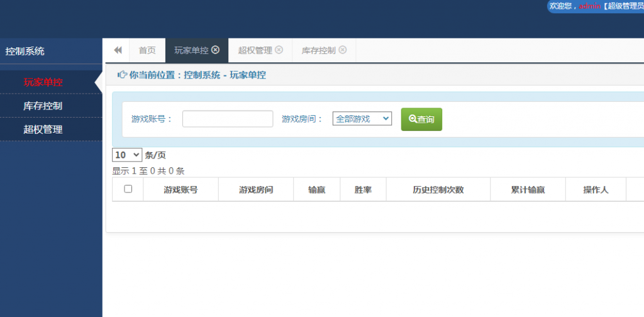The height and width of the screenshot is (317, 644).
Task: Select 玩家单控 in the left sidebar
Action: (43, 82)
